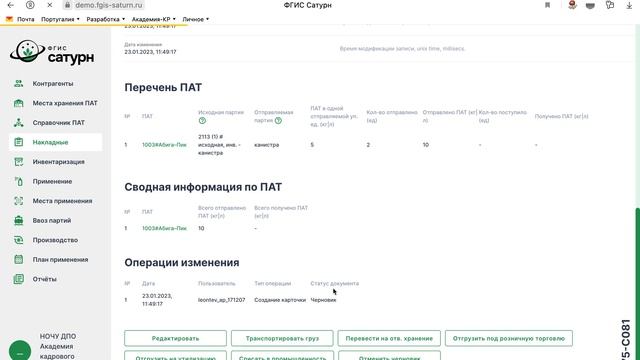The image size is (640, 360).
Task: Click Отменить черновик button
Action: [389, 356]
